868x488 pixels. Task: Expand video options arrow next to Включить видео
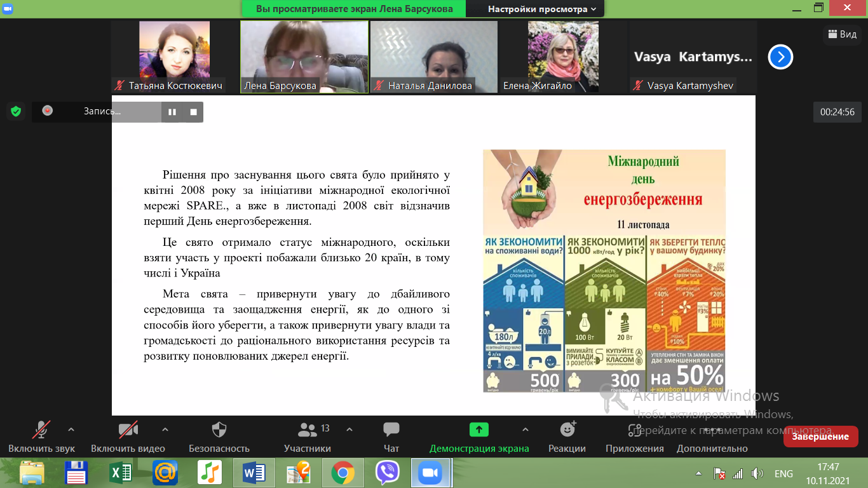(x=165, y=429)
